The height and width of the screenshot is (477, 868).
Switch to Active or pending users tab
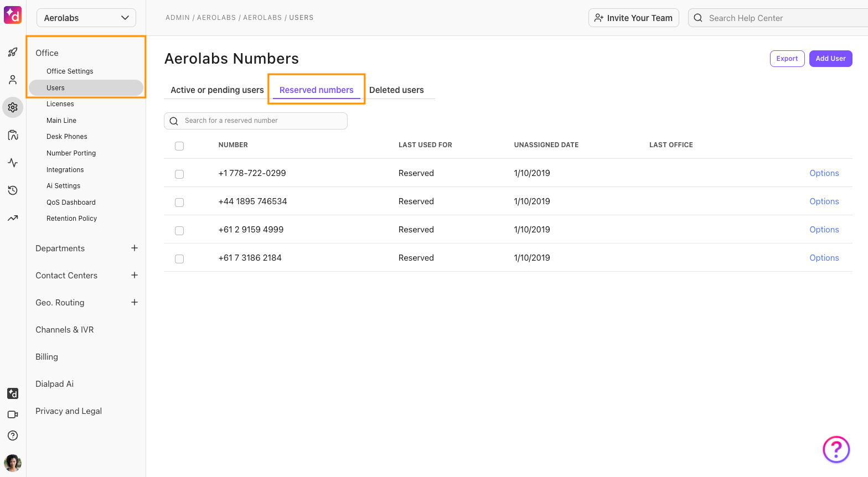coord(217,90)
